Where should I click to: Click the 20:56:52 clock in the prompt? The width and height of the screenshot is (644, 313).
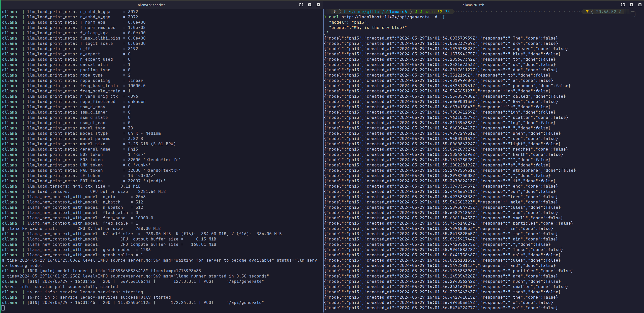[606, 12]
